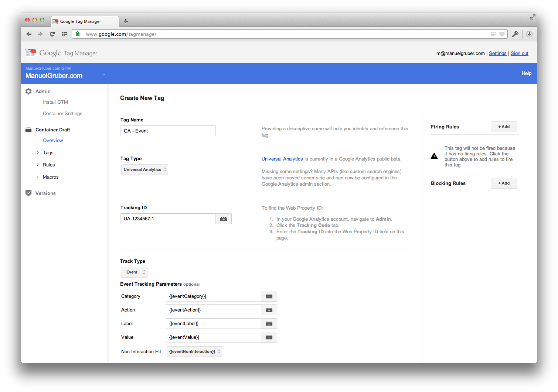Open the apps grid icon in toolbar
558x392 pixels.
(64, 34)
